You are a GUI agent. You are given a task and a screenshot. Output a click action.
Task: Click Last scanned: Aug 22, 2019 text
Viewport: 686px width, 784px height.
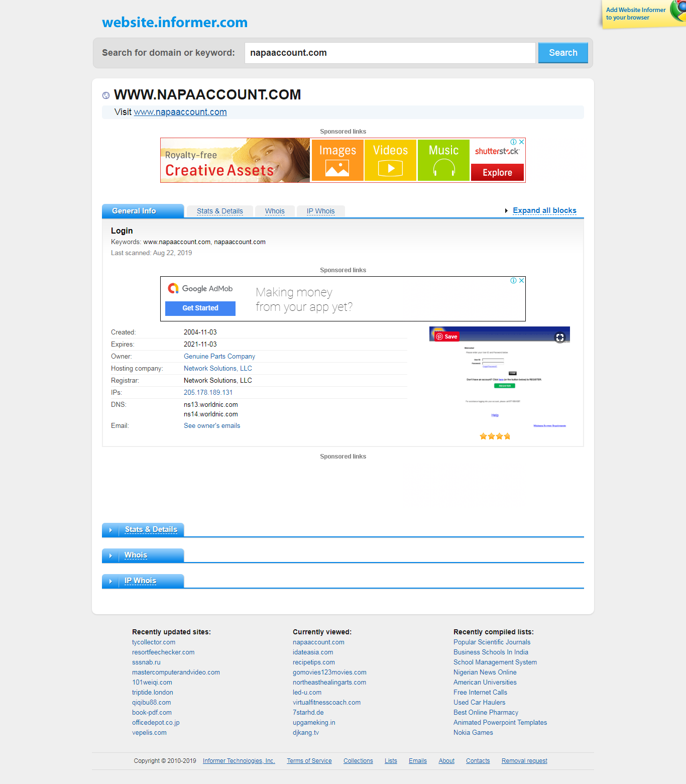coord(151,253)
